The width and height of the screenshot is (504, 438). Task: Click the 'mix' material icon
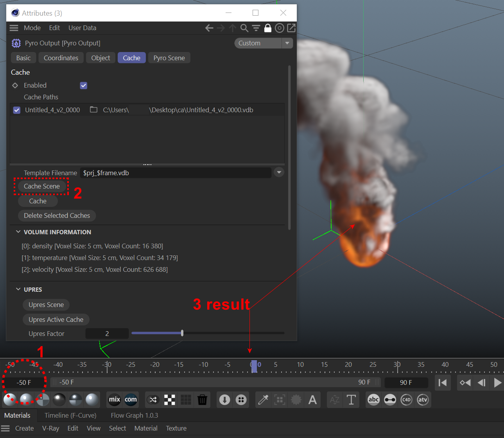point(115,400)
